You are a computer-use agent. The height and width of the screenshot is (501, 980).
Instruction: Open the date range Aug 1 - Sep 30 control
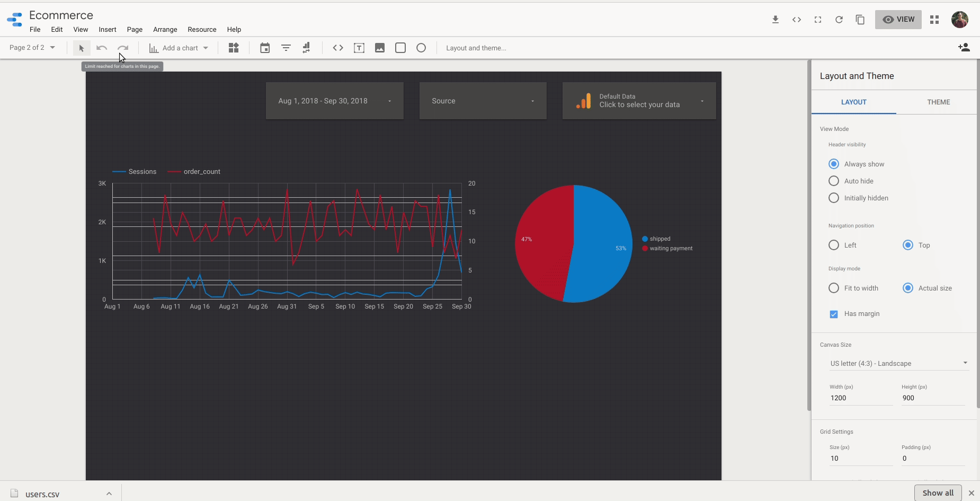pyautogui.click(x=335, y=101)
